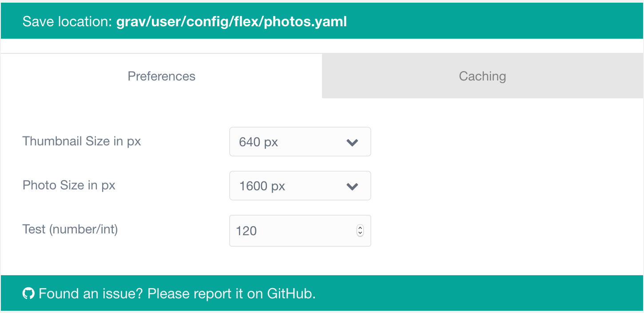Click the Photo Size in px label

[69, 185]
